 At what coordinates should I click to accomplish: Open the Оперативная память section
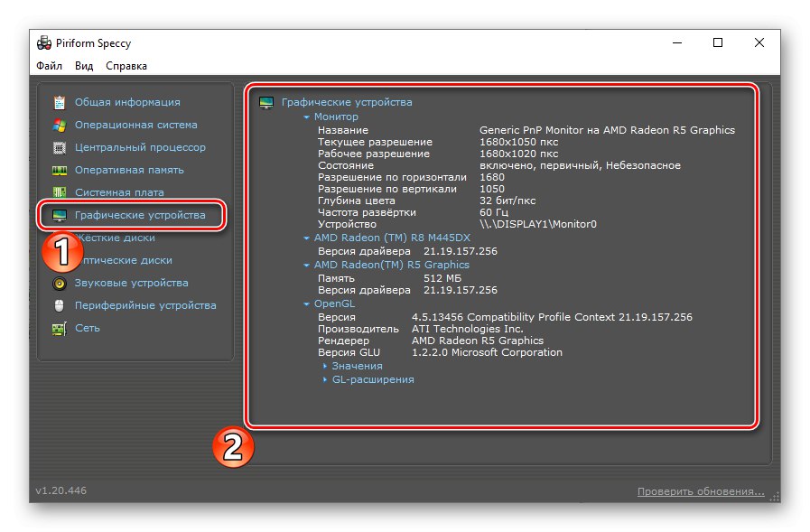pos(129,170)
